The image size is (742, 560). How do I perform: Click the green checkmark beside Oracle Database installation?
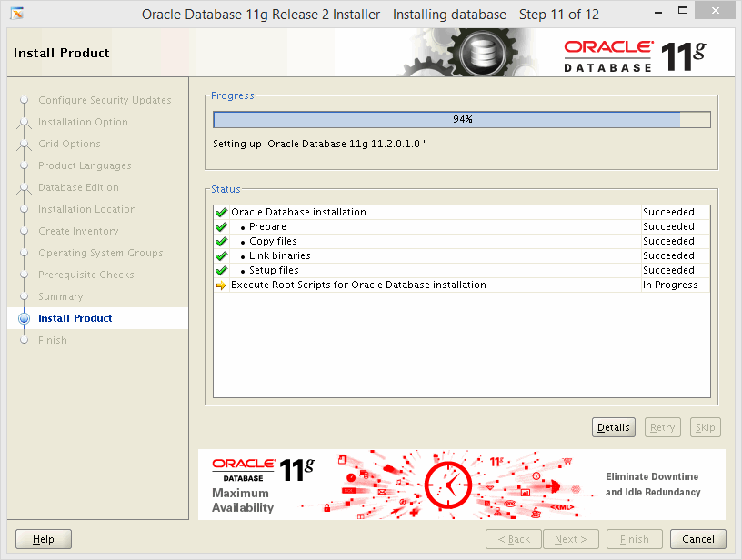(221, 213)
